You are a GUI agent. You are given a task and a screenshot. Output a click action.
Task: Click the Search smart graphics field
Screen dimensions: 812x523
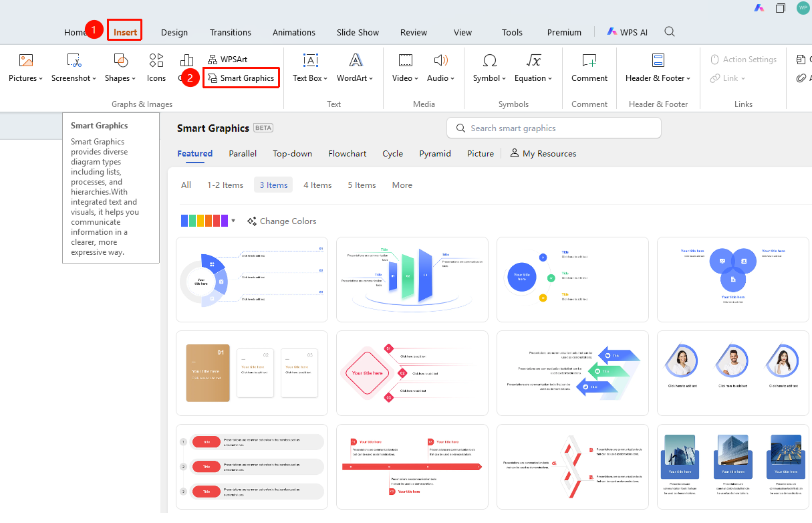pyautogui.click(x=554, y=128)
